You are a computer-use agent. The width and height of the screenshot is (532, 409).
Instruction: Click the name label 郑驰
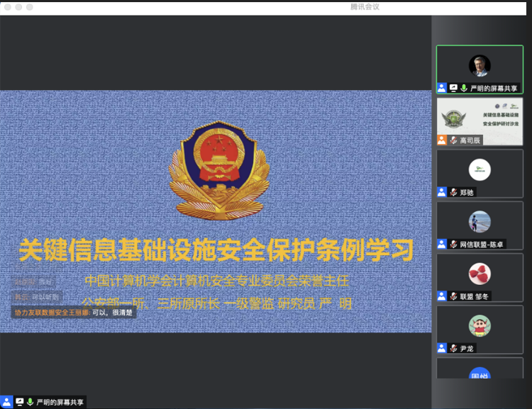point(467,193)
